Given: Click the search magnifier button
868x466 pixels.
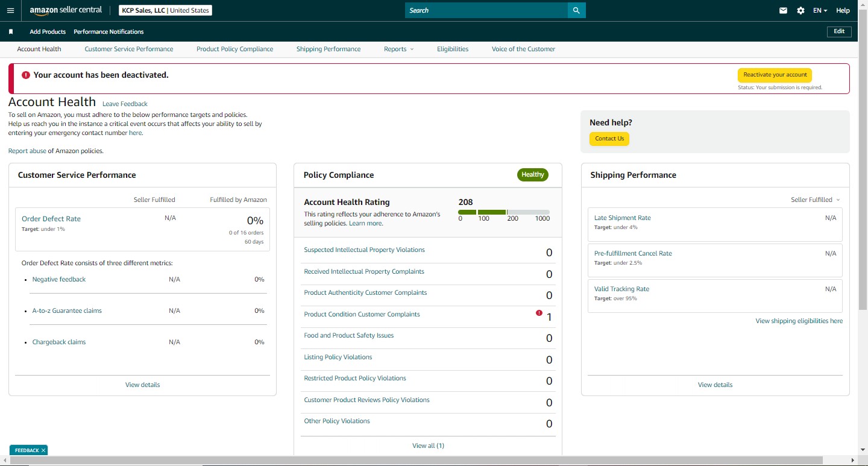Looking at the screenshot, I should point(576,10).
